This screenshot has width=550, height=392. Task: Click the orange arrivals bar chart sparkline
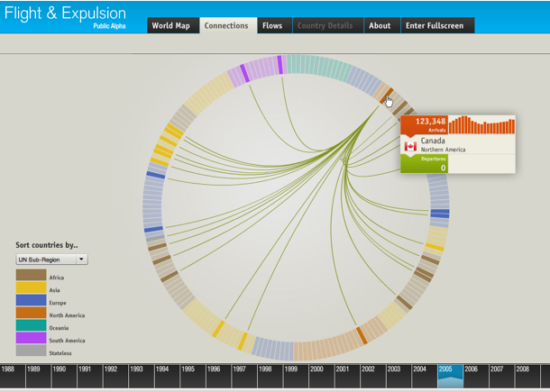point(481,125)
